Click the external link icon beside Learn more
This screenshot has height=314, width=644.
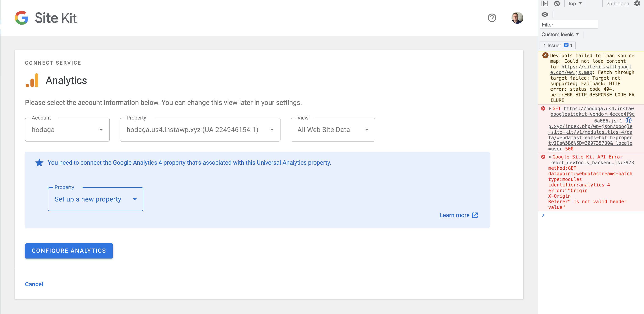[x=475, y=215]
